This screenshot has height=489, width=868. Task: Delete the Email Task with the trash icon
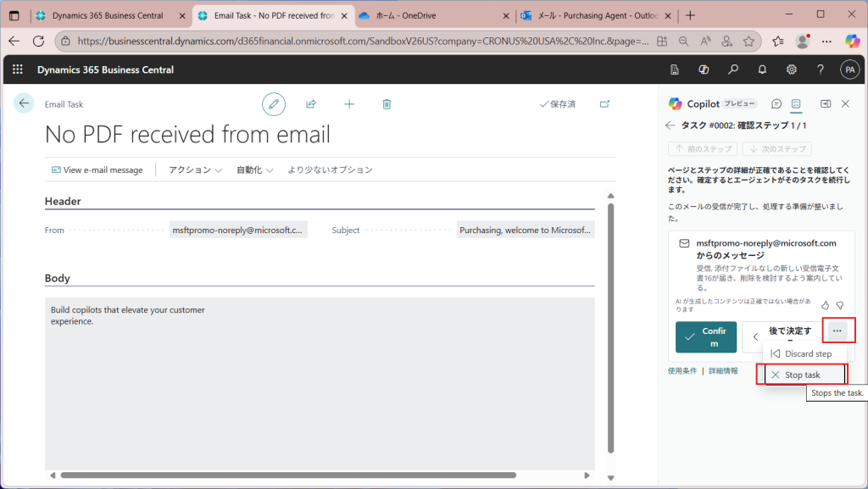point(387,104)
